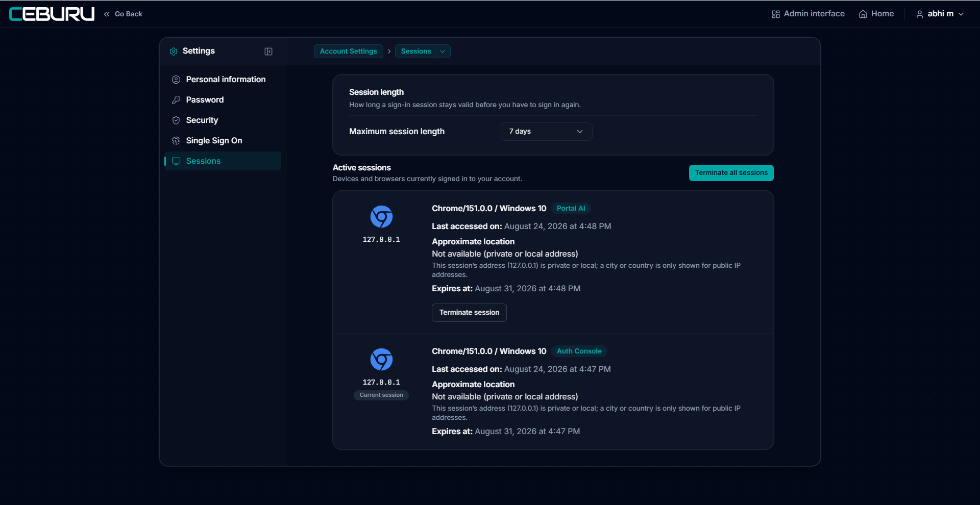The image size is (980, 505).
Task: Collapse the Settings sidebar panel icon
Action: [x=268, y=52]
